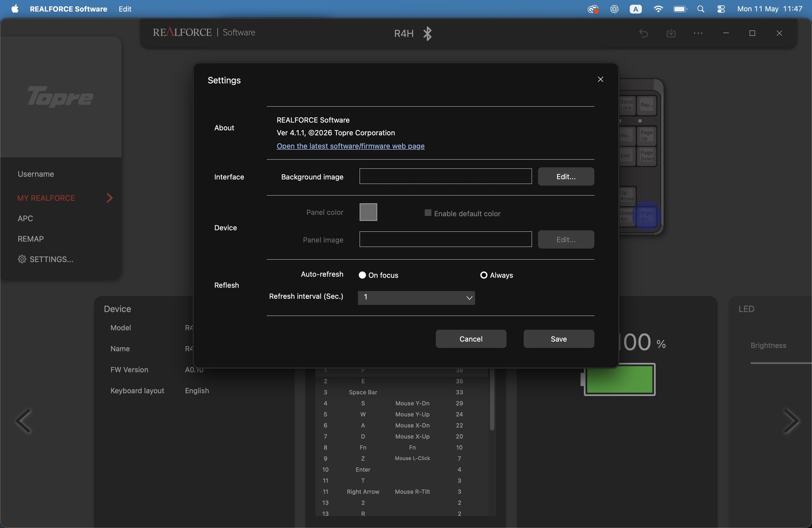
Task: Open REMAP in the sidebar
Action: tap(30, 239)
